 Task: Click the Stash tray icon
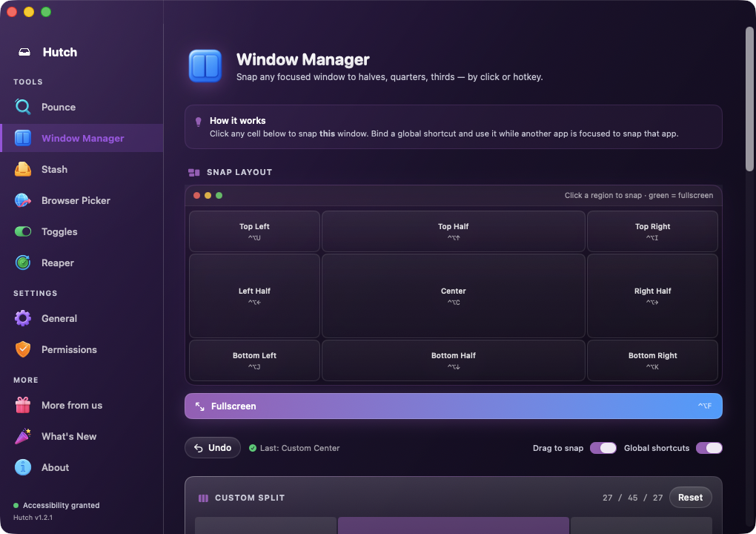(23, 169)
